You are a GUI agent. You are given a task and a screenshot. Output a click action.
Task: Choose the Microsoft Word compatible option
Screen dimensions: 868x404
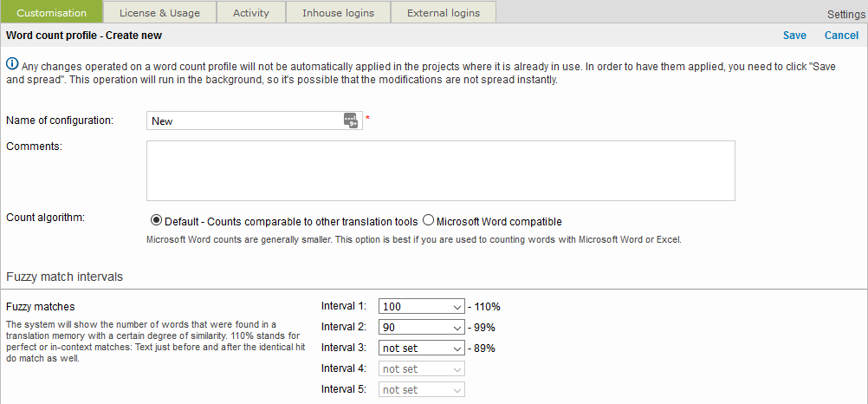click(428, 221)
